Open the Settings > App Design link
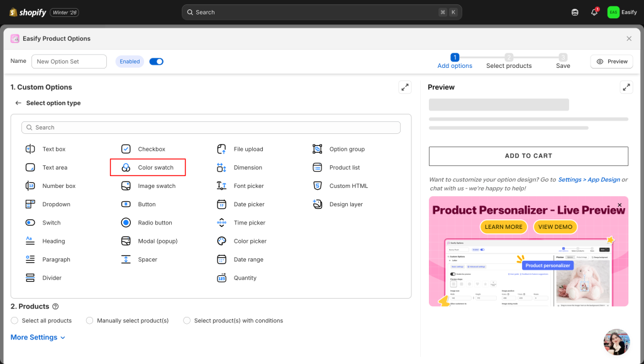Image resolution: width=644 pixels, height=364 pixels. [589, 180]
